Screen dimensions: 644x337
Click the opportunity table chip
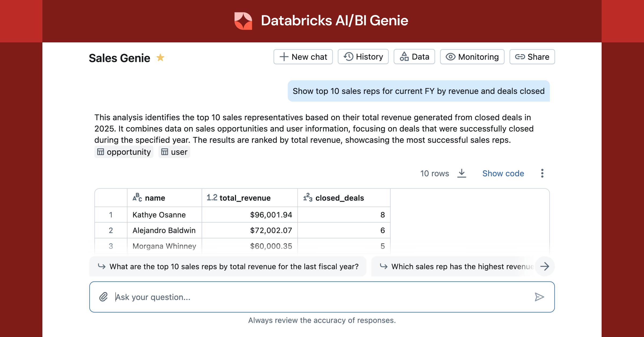[x=124, y=152]
